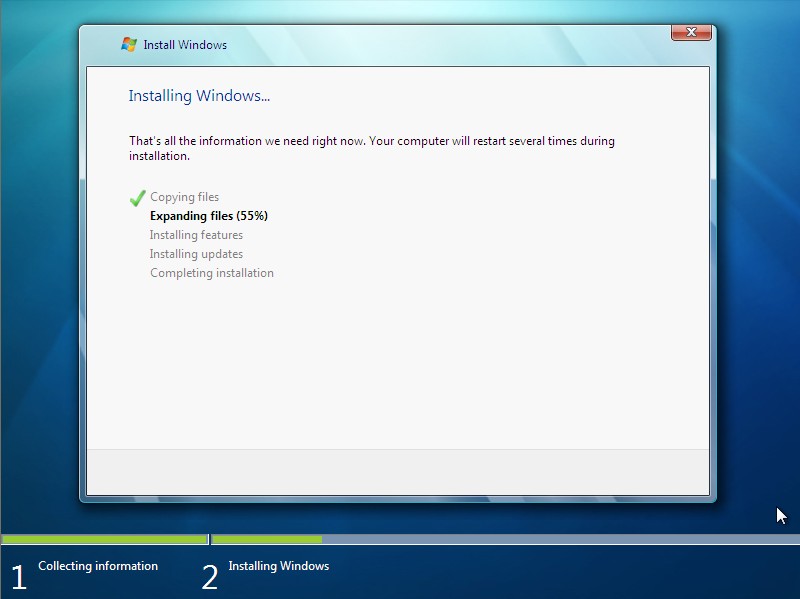Click the Collecting information stage label
This screenshot has width=800, height=599.
pyautogui.click(x=96, y=566)
